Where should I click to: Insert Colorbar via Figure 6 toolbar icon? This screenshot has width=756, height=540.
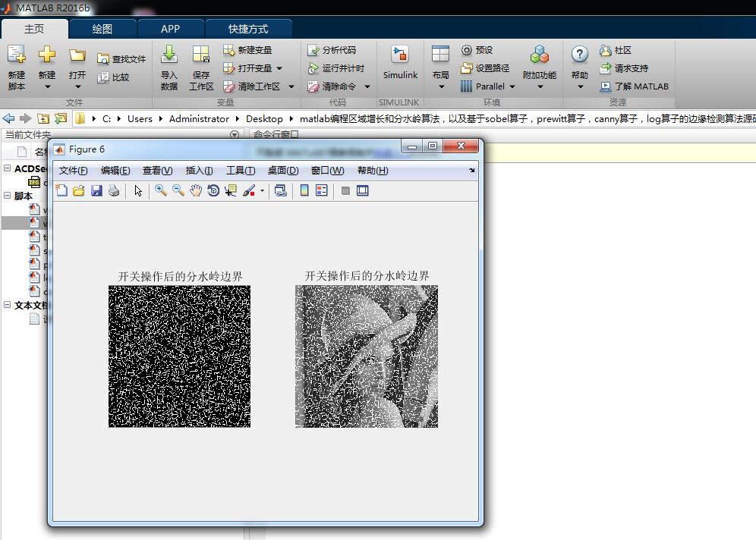coord(304,191)
